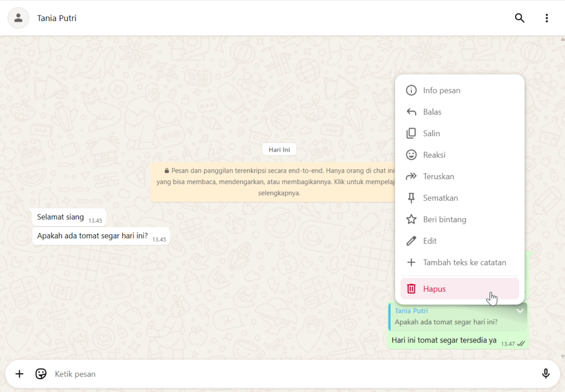565x392 pixels.
Task: Click Tania Putri's profile avatar
Action: coord(18,18)
